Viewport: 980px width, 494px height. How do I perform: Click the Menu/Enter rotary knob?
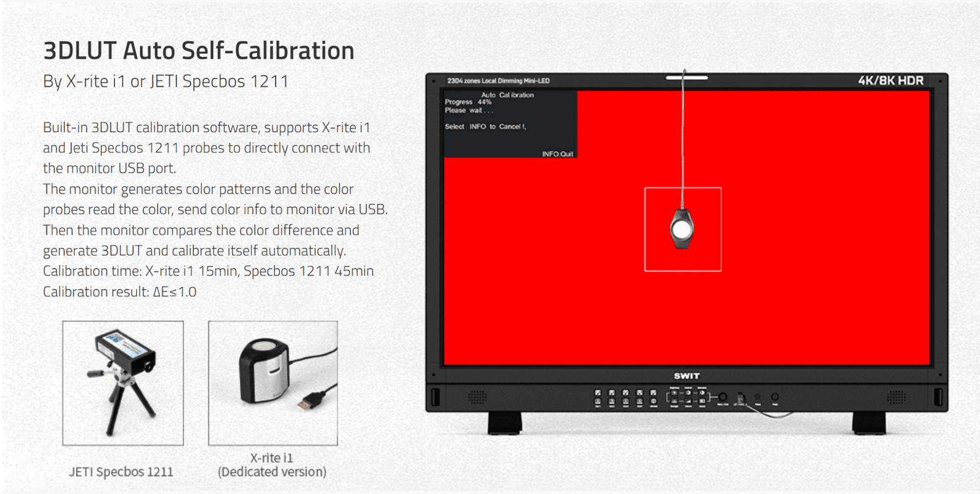[x=723, y=397]
